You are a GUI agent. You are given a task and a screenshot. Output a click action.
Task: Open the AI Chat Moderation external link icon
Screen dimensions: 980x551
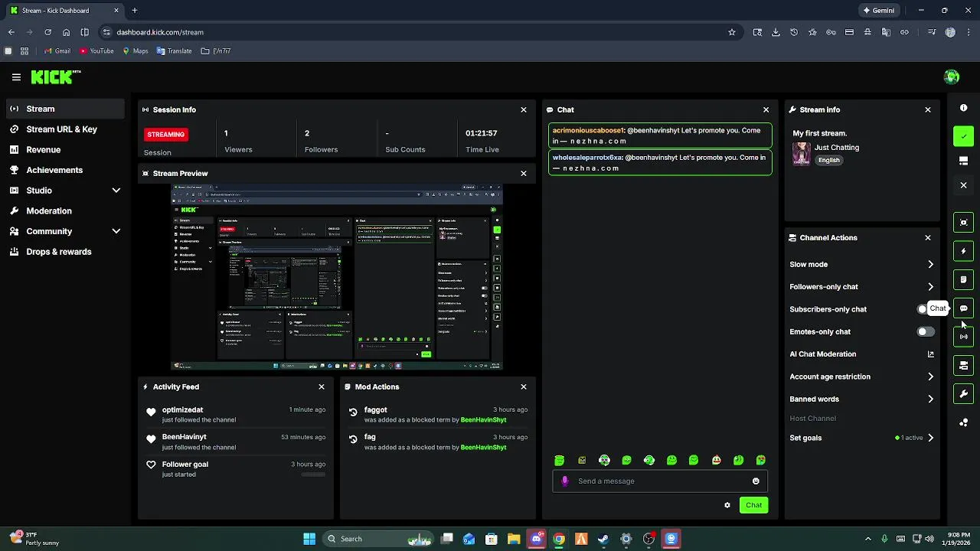pyautogui.click(x=931, y=354)
